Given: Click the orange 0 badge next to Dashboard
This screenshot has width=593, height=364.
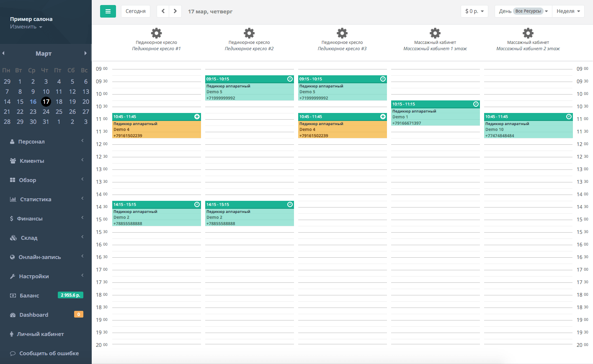Looking at the screenshot, I should [x=79, y=315].
